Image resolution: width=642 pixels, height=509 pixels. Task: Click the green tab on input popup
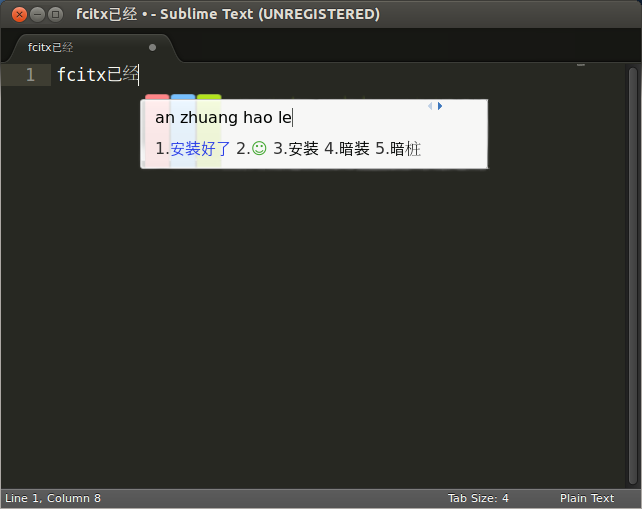click(x=209, y=97)
